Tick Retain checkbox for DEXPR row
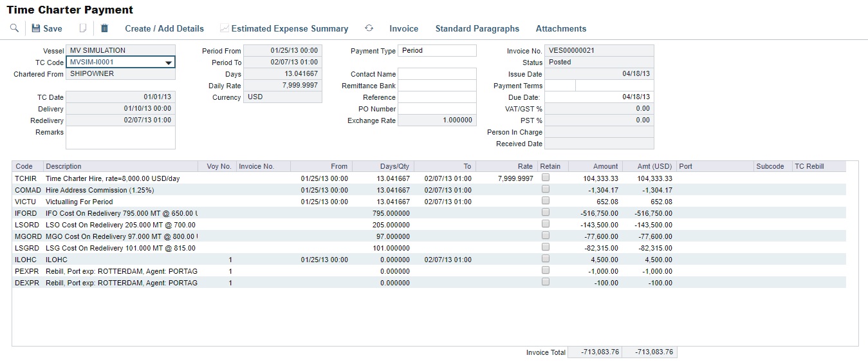 [x=546, y=282]
